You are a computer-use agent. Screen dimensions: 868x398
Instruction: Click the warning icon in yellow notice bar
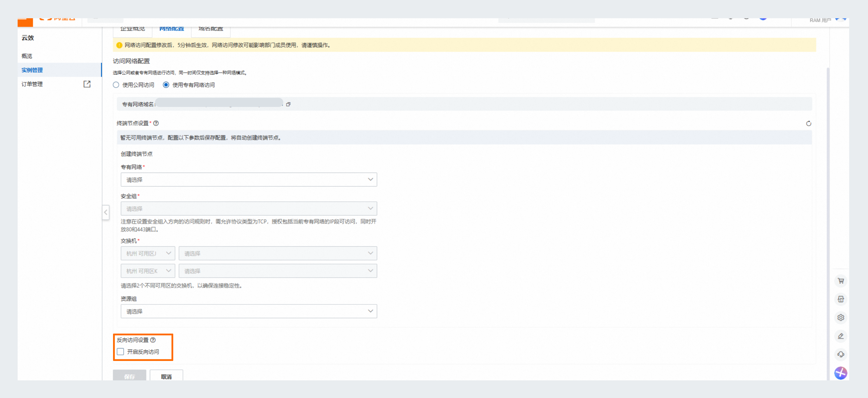coord(119,45)
